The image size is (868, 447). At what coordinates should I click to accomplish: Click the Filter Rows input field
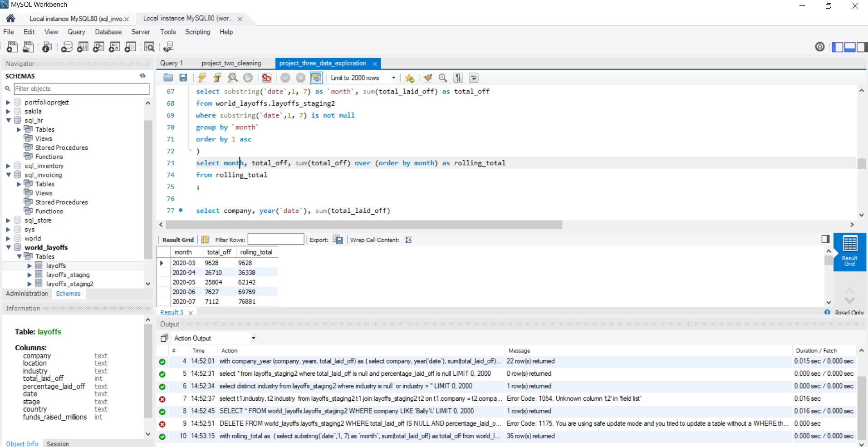(276, 239)
